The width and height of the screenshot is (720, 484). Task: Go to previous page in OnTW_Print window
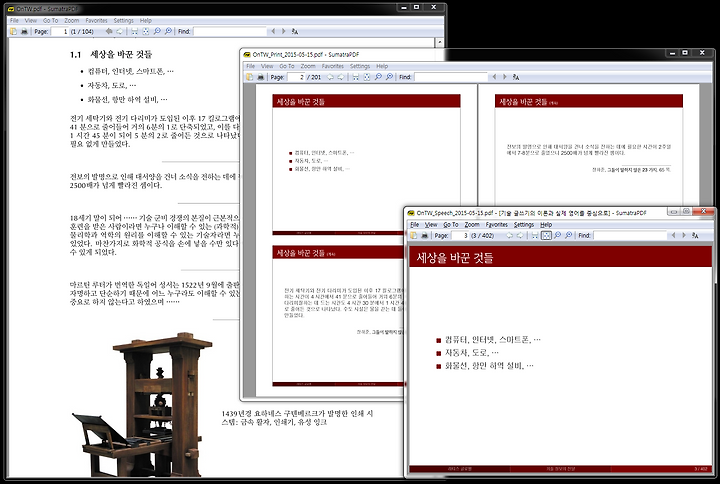330,77
